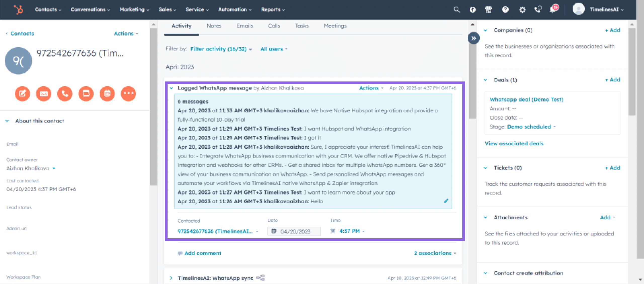Switch to the Emails tab
This screenshot has height=284, width=644.
[245, 26]
